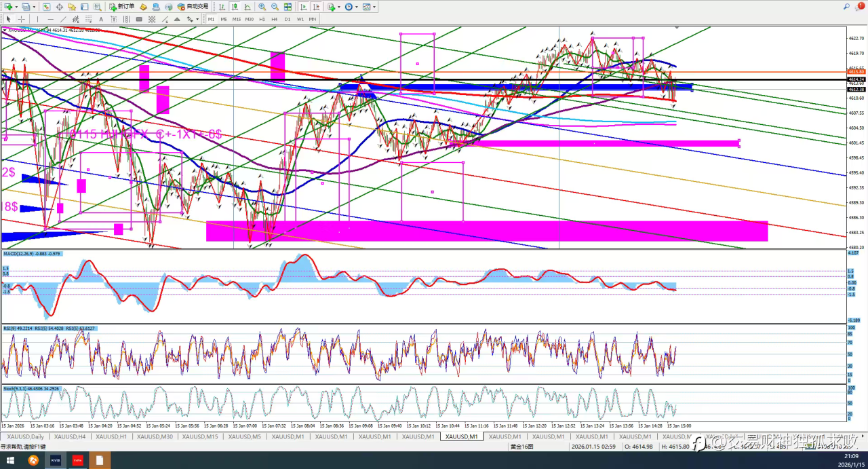Select the triangle shape tool
The height and width of the screenshot is (469, 868).
coord(177,19)
